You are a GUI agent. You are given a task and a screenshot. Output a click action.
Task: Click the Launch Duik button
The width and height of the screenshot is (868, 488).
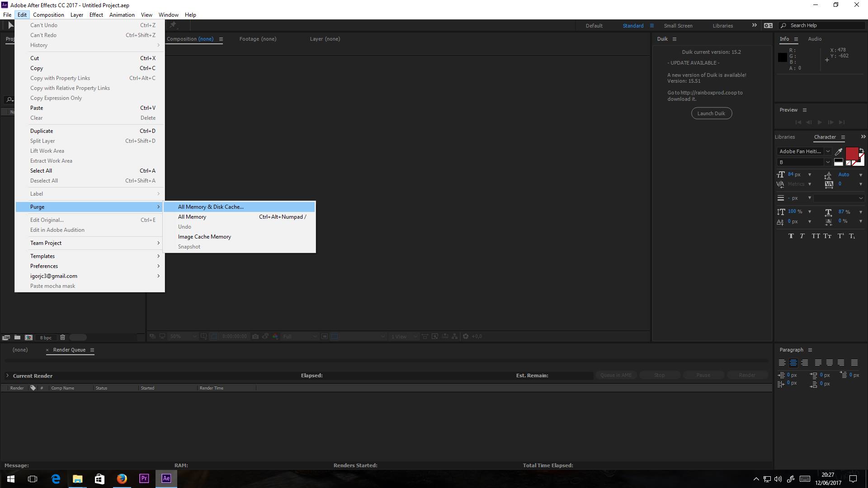coord(711,113)
